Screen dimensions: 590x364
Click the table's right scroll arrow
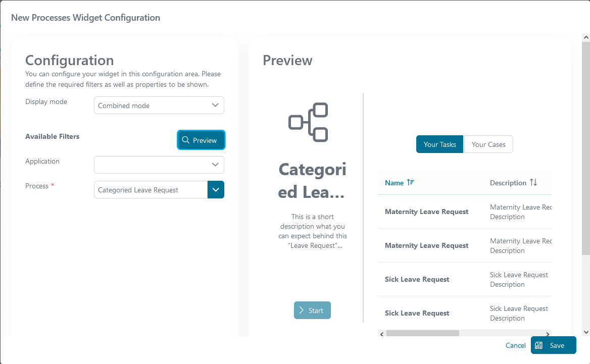(548, 334)
